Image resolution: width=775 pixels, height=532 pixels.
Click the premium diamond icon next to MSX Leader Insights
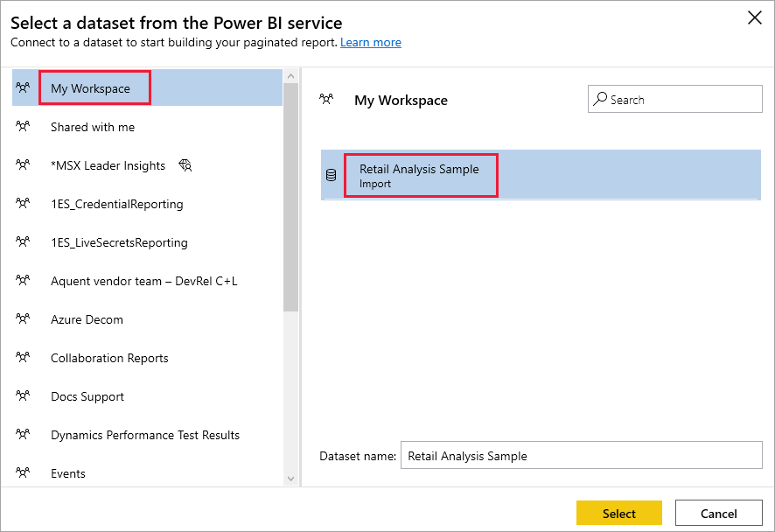tap(185, 165)
